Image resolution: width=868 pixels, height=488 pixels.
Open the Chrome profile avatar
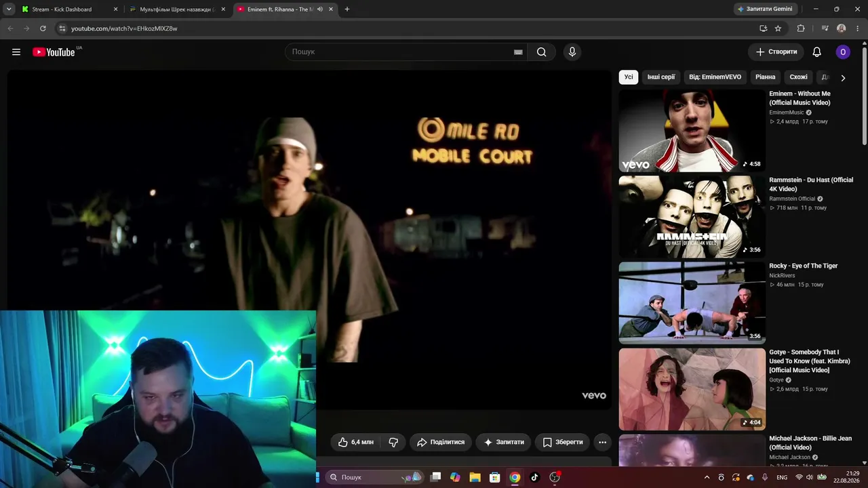(842, 28)
